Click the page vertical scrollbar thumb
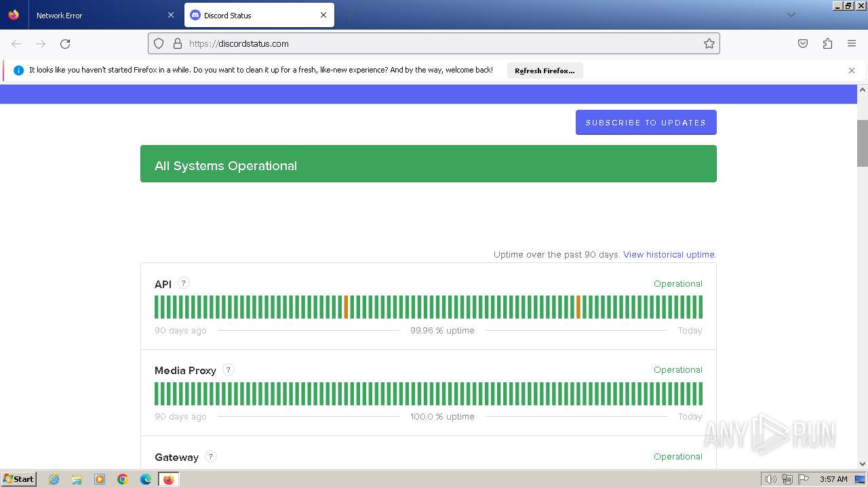The width and height of the screenshot is (868, 488). (863, 143)
